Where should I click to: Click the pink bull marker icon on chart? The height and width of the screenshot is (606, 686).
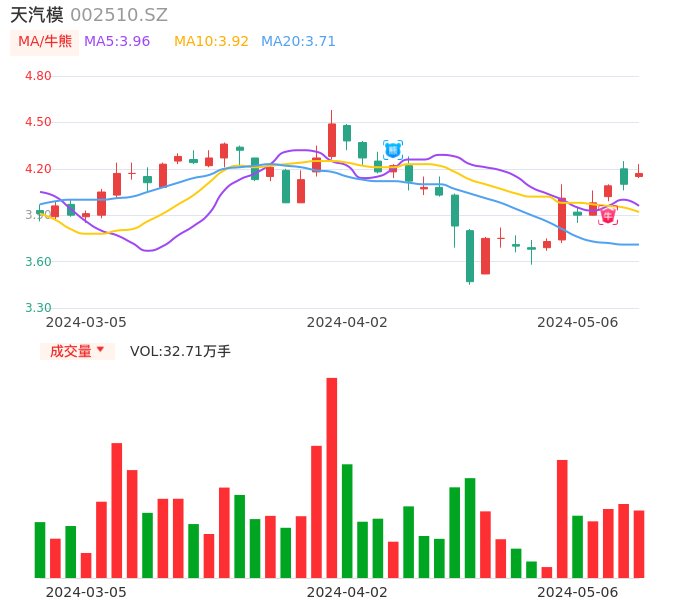pos(608,215)
